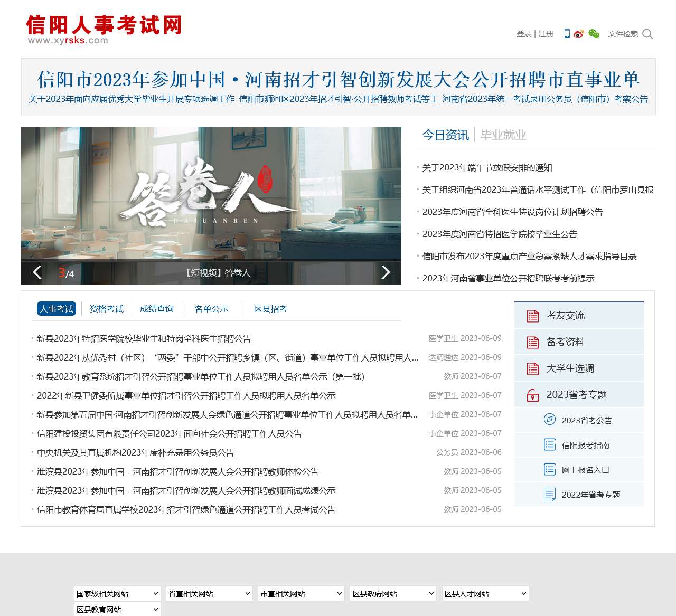Screen dimensions: 676x616
Task: Open 新县2022年从优秀村（社区）“两委”干部 notice
Action: [x=228, y=358]
